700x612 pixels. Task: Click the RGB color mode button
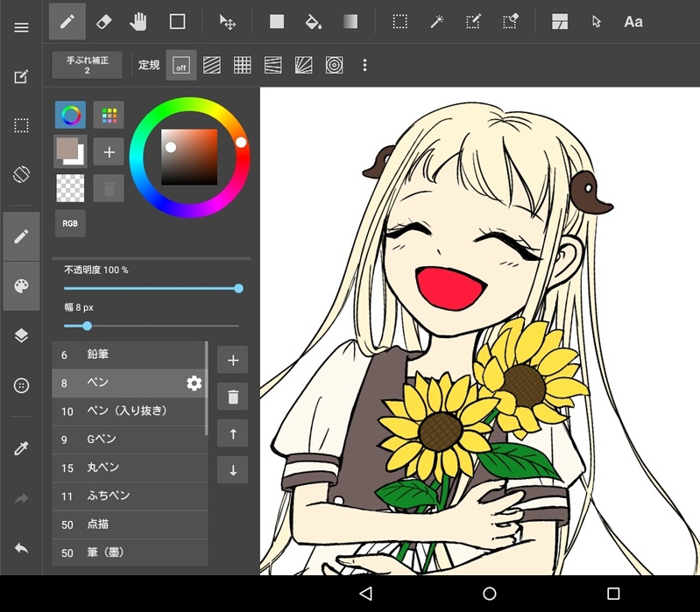[70, 223]
